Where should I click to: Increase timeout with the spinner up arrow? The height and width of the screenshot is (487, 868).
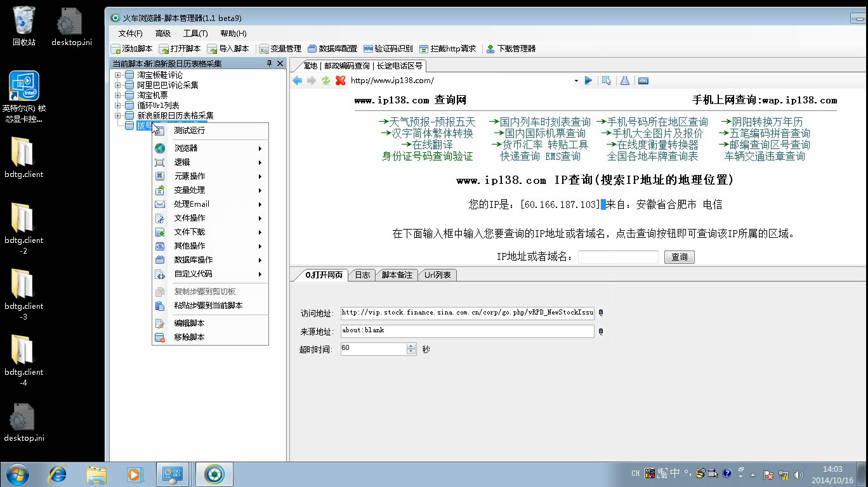(x=411, y=346)
